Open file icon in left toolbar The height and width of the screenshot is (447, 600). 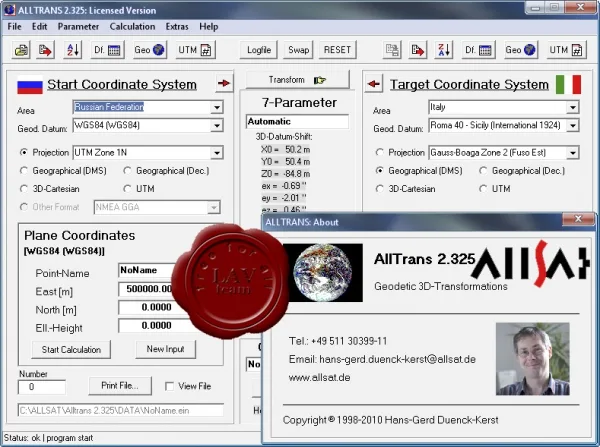(21, 50)
